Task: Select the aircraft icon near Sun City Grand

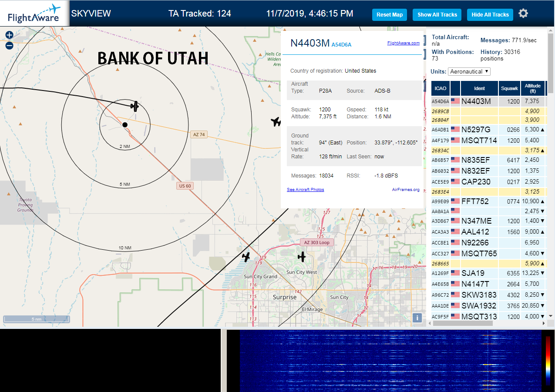Action: pos(246,257)
